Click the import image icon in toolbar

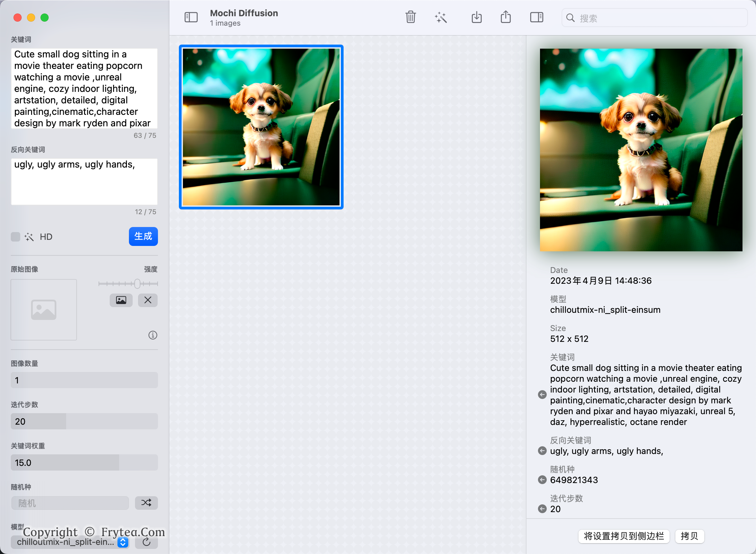477,17
